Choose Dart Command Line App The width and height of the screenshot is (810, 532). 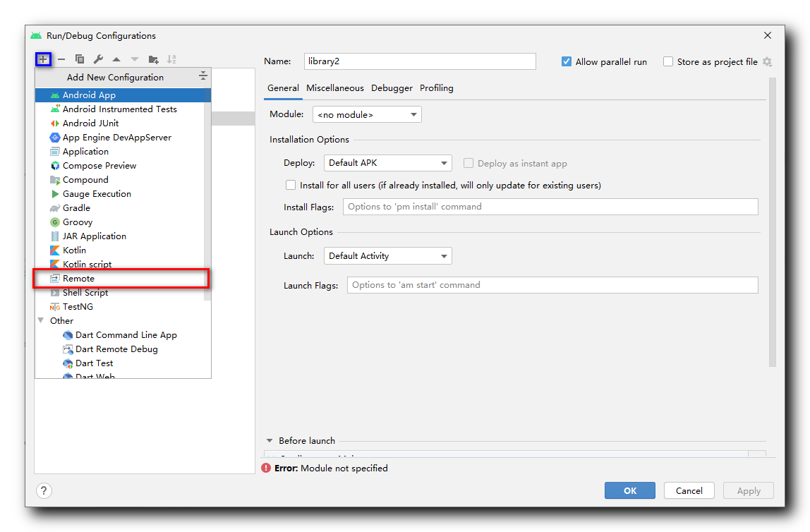click(x=123, y=334)
